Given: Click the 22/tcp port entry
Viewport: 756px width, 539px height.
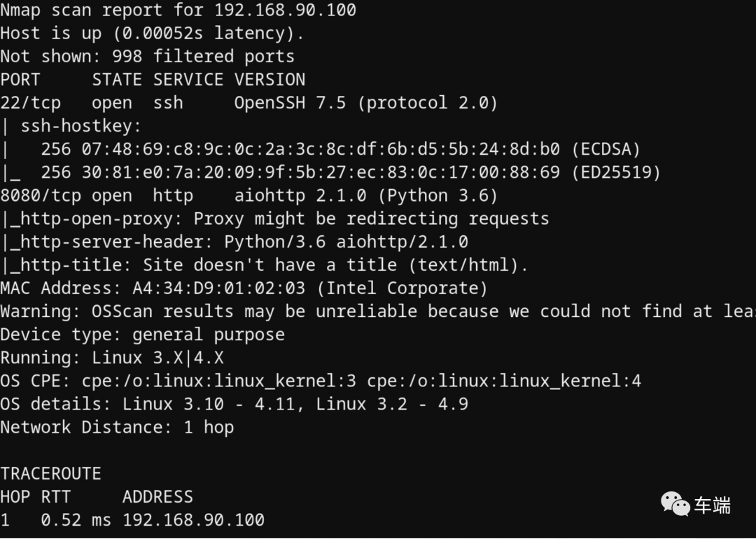Looking at the screenshot, I should coord(30,103).
